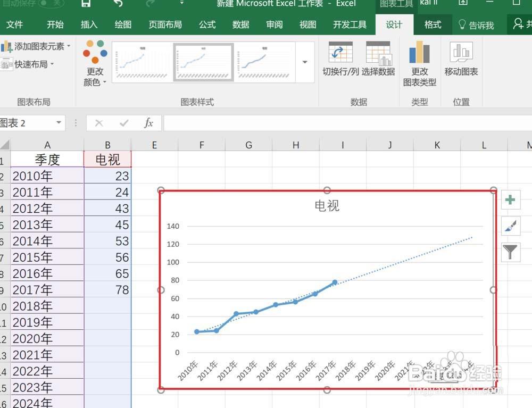Click the Redo arrow icon

pyautogui.click(x=149, y=3)
